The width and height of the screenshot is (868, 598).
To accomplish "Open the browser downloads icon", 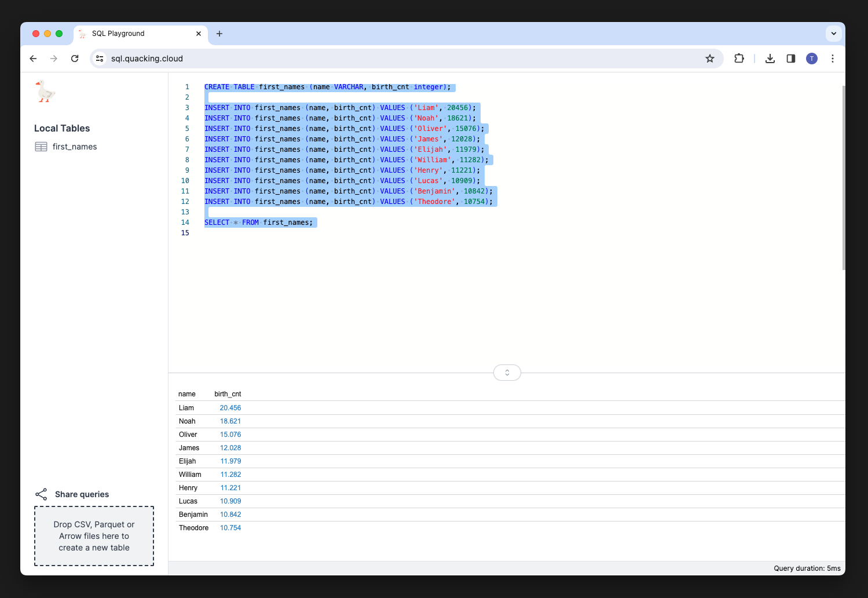I will 770,58.
